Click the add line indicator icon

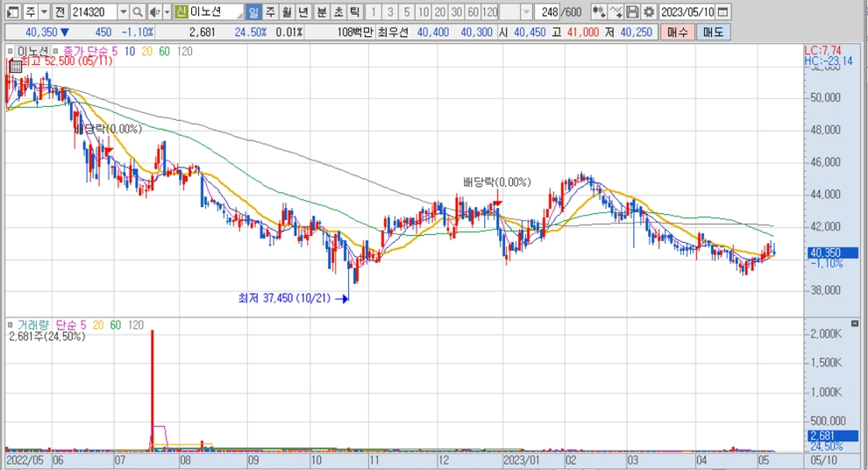pos(615,12)
